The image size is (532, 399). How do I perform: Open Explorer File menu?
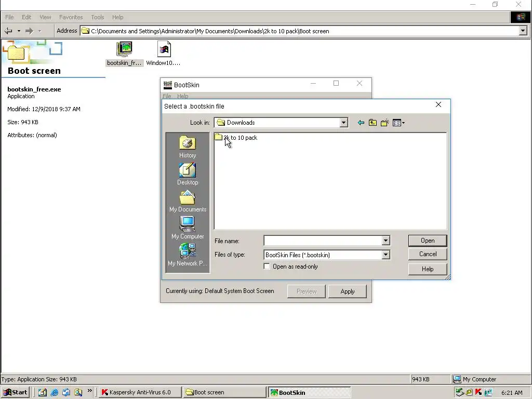click(9, 17)
